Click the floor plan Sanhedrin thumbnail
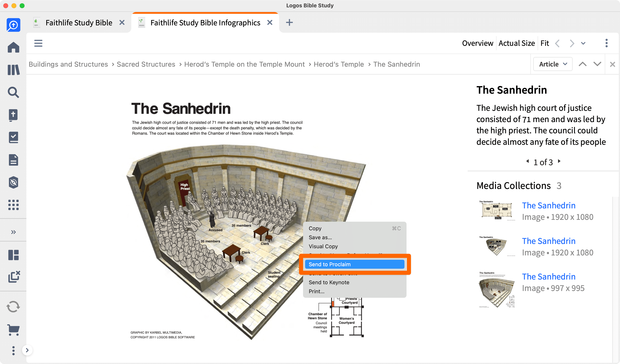This screenshot has width=620, height=364. pyautogui.click(x=497, y=211)
